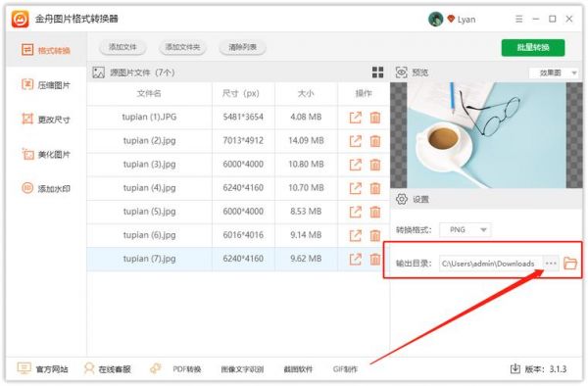588x386 pixels.
Task: Start 批量转换 green button
Action: click(x=533, y=48)
